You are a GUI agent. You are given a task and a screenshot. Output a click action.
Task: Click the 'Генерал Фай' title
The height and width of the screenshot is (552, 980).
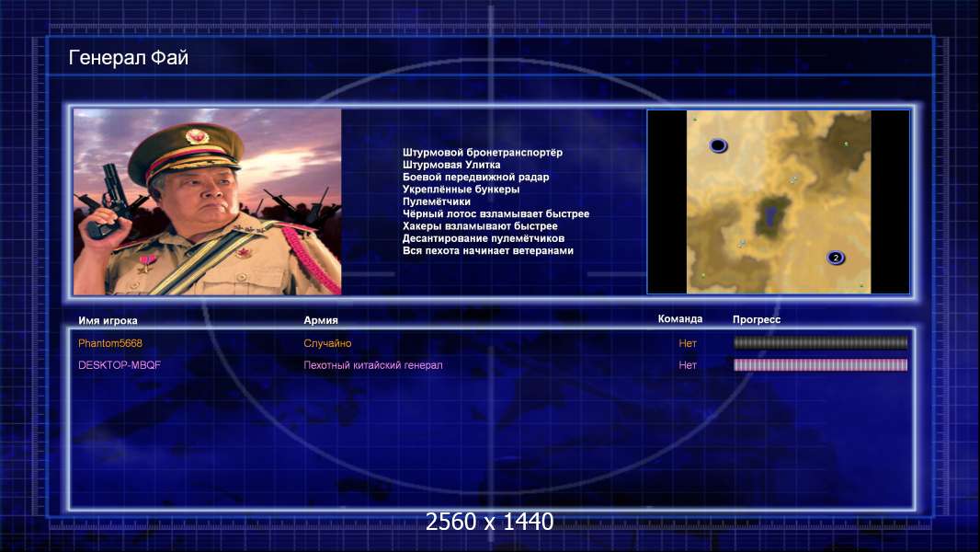[128, 58]
